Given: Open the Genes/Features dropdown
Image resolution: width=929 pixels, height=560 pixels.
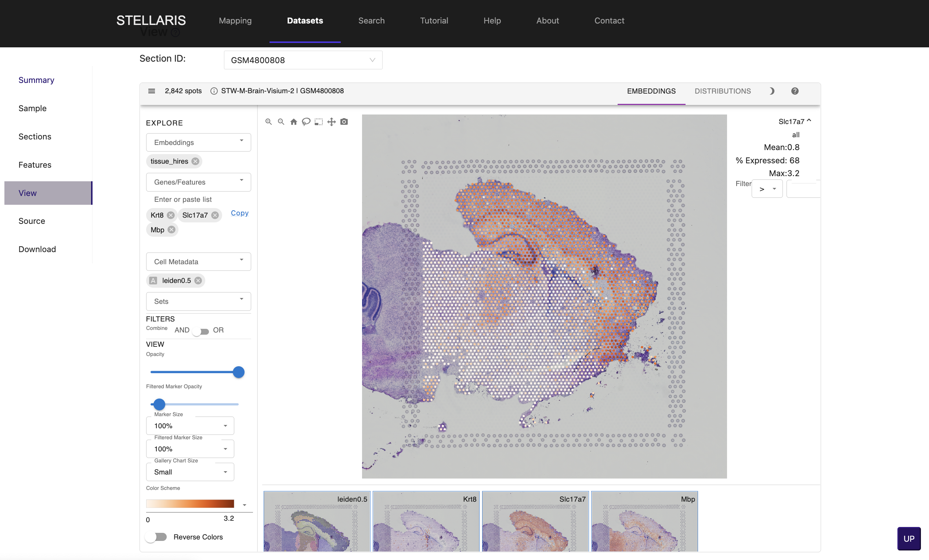Looking at the screenshot, I should pos(198,182).
